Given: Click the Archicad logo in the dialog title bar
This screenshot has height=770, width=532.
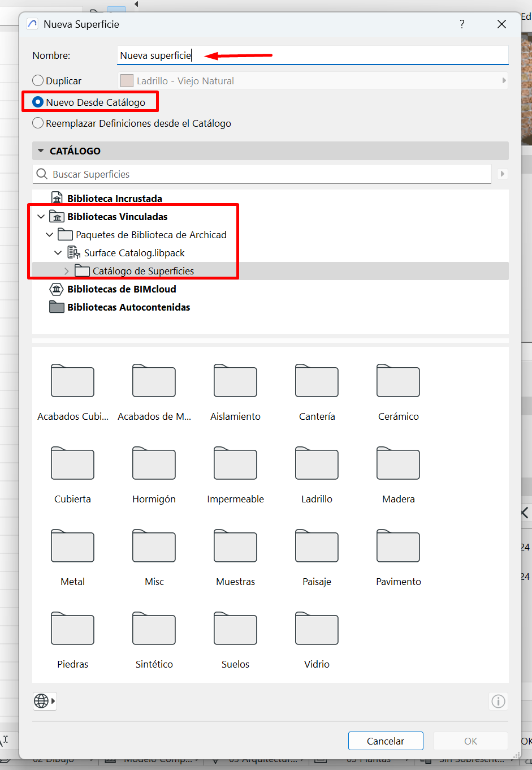Looking at the screenshot, I should click(32, 24).
